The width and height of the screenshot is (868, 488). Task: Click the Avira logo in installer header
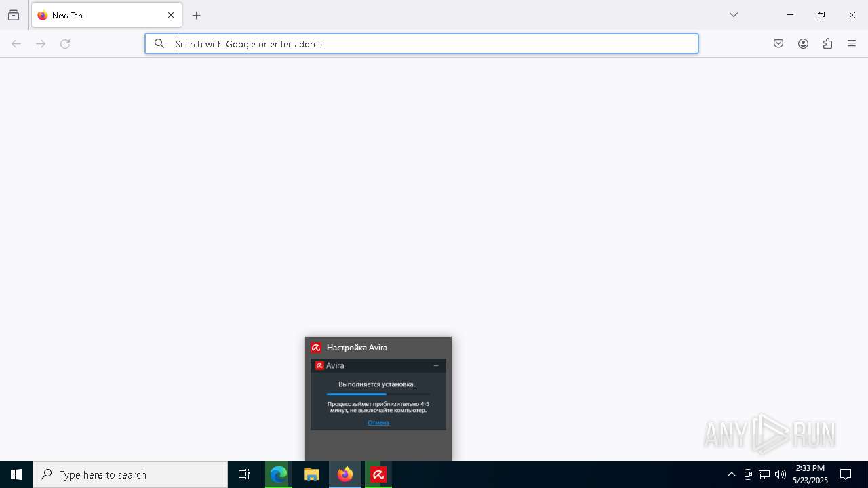pos(319,365)
